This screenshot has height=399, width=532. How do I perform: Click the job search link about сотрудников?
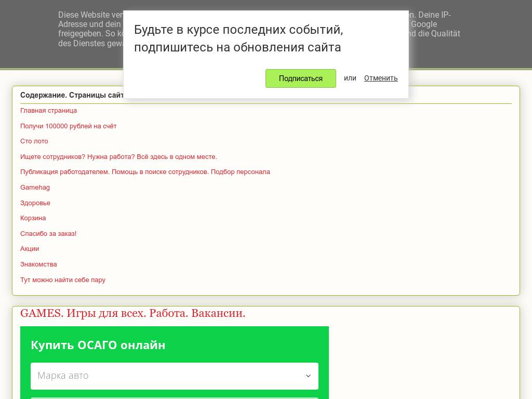click(x=118, y=156)
